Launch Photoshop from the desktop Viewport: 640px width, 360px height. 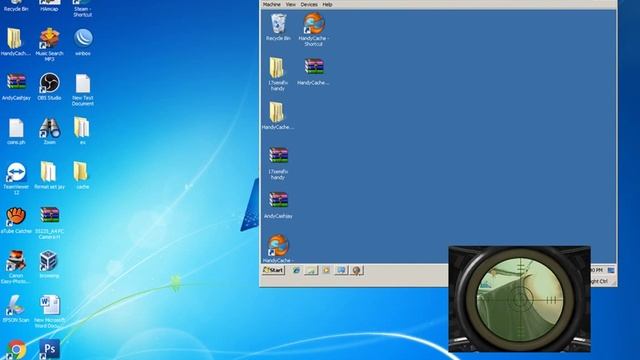(50, 349)
